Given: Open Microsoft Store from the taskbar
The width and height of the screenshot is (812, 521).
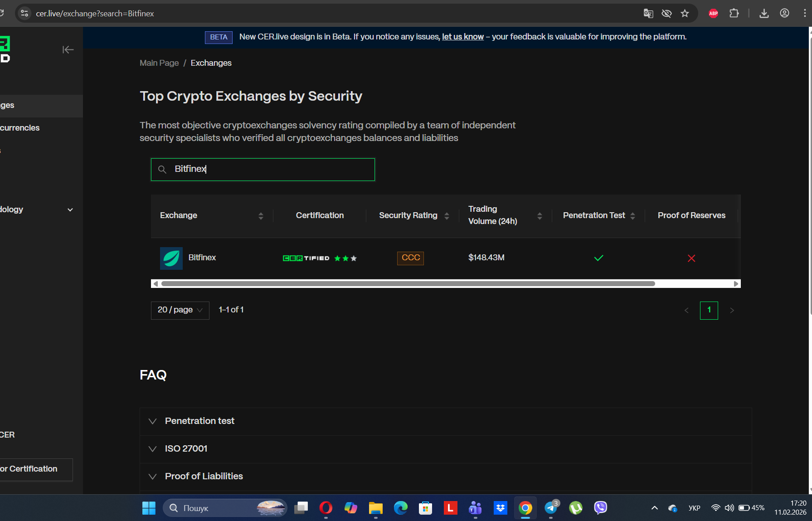Looking at the screenshot, I should pos(425,508).
